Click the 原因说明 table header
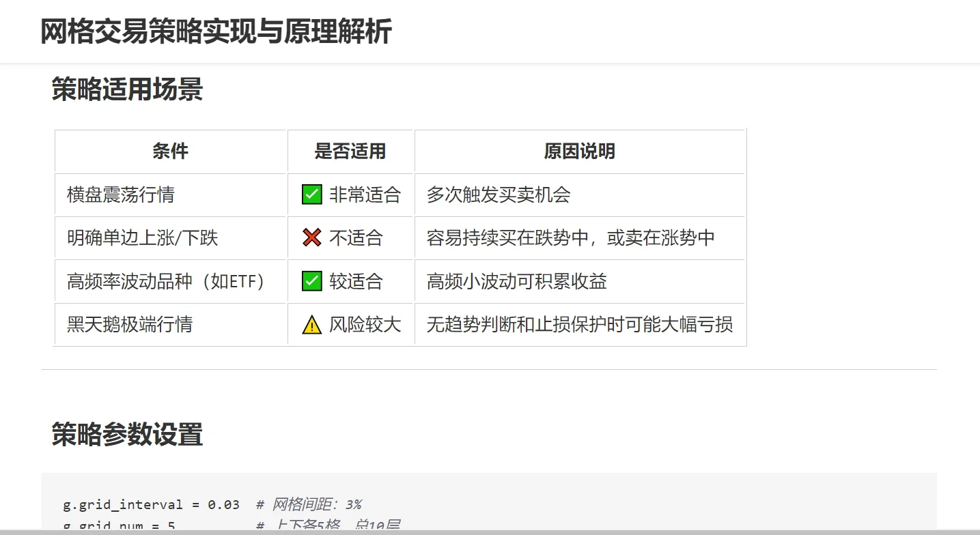 coord(580,151)
